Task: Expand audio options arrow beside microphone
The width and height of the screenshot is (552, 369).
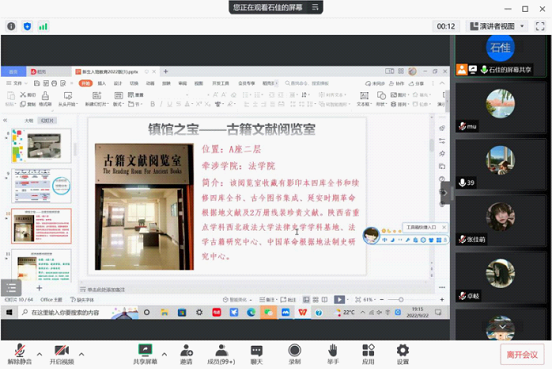Action: pyautogui.click(x=39, y=354)
